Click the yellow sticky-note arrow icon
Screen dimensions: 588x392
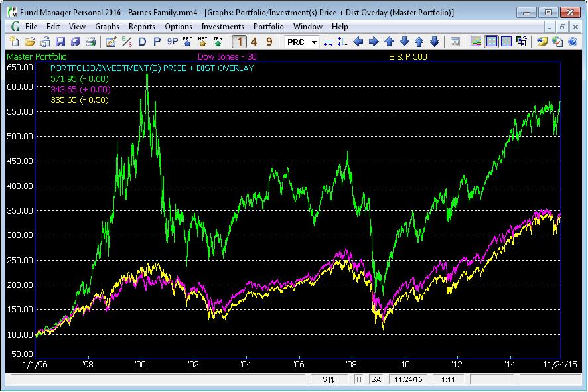pos(542,42)
